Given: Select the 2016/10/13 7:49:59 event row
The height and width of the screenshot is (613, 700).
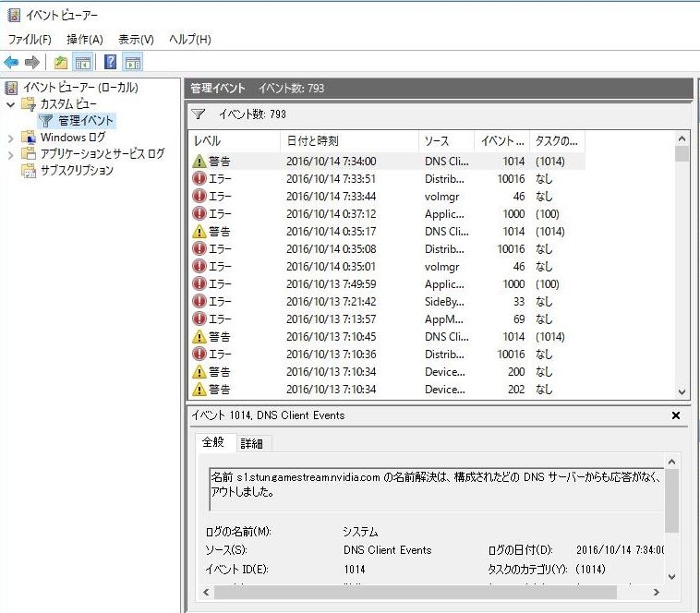Looking at the screenshot, I should [387, 283].
